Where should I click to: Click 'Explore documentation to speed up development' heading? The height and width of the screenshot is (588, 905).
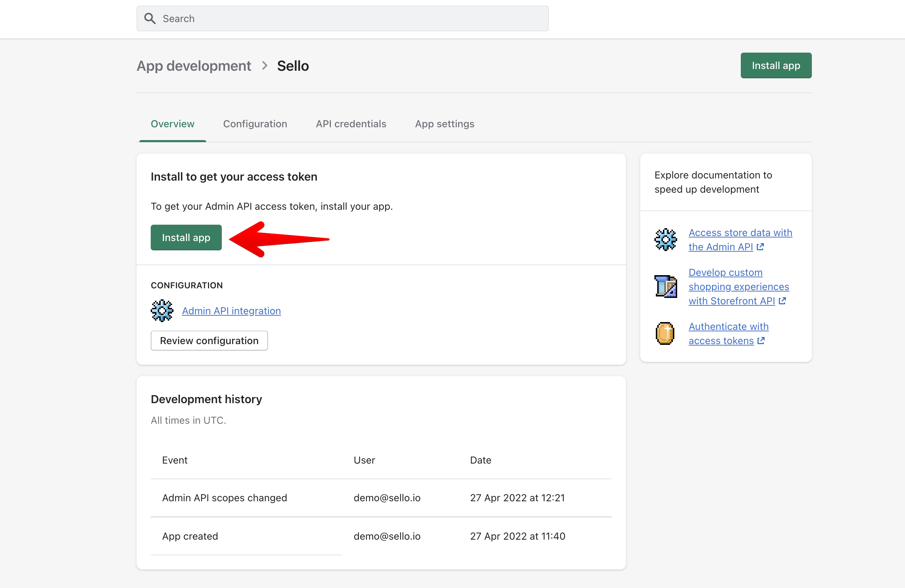click(713, 182)
